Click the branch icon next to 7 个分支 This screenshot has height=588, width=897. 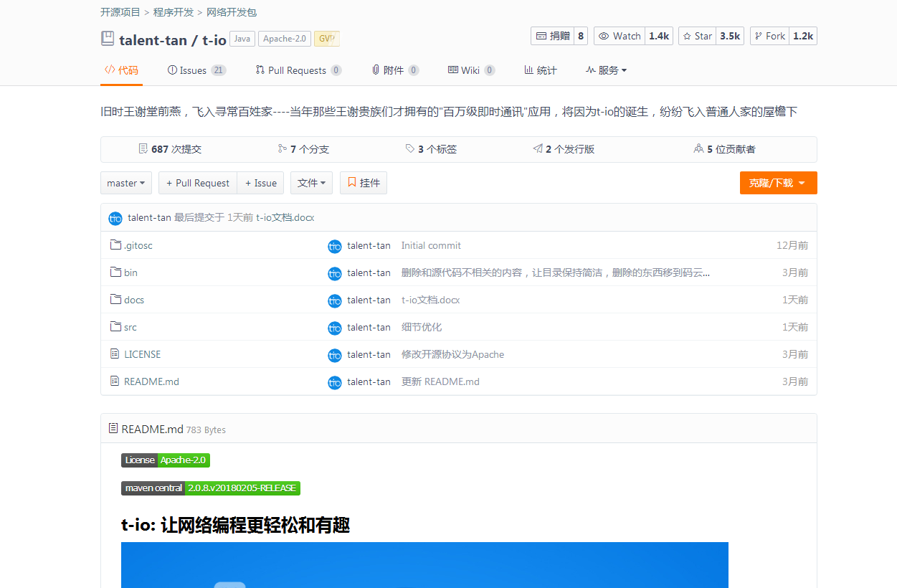pyautogui.click(x=282, y=149)
